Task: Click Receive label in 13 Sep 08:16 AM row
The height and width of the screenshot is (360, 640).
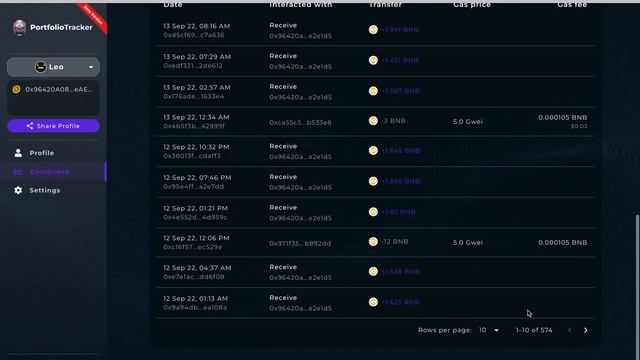Action: [x=283, y=25]
